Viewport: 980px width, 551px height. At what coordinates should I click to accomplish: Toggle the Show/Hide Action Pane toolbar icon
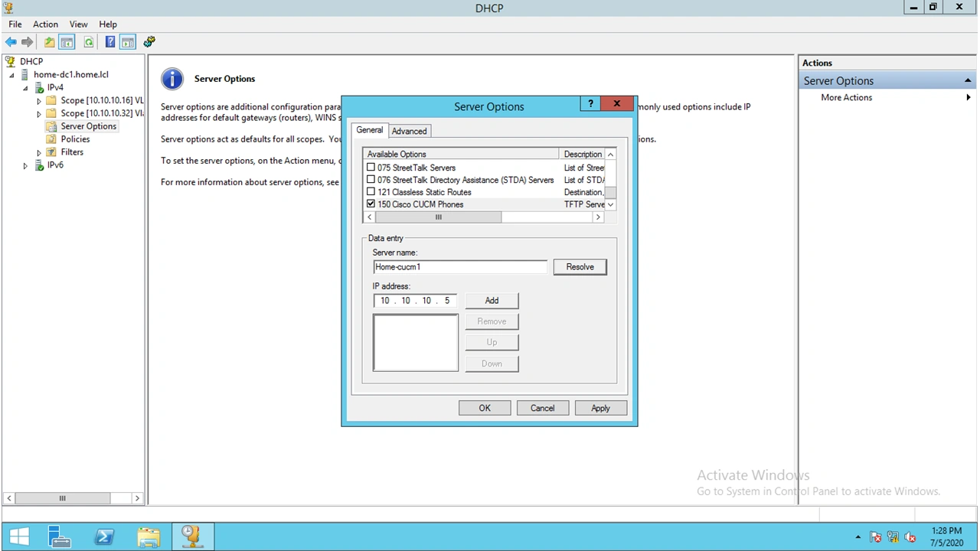pos(128,42)
